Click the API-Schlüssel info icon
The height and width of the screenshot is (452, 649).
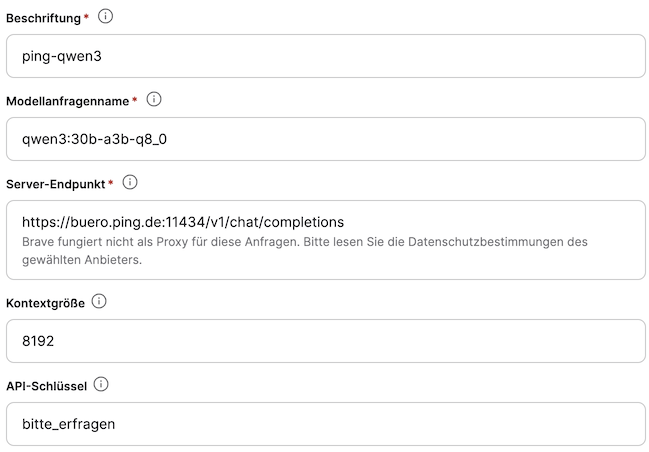coord(101,385)
